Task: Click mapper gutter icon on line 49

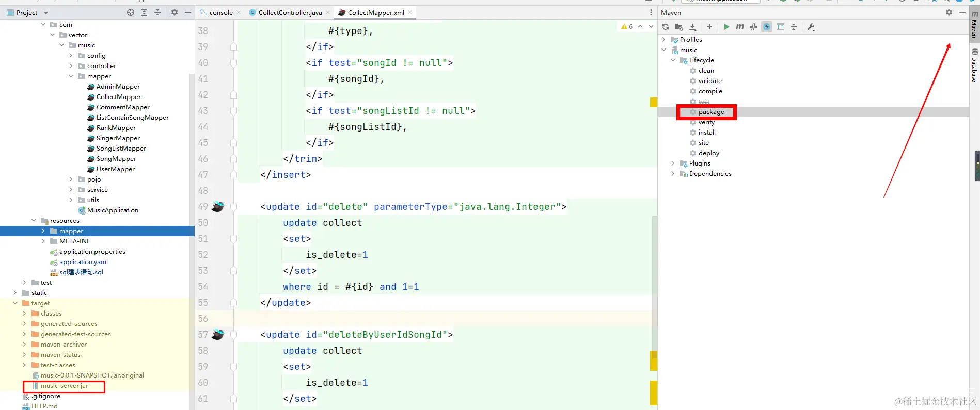Action: [218, 207]
